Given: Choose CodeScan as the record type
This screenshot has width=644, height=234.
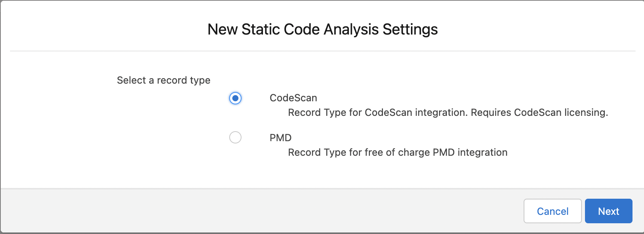Looking at the screenshot, I should (235, 98).
